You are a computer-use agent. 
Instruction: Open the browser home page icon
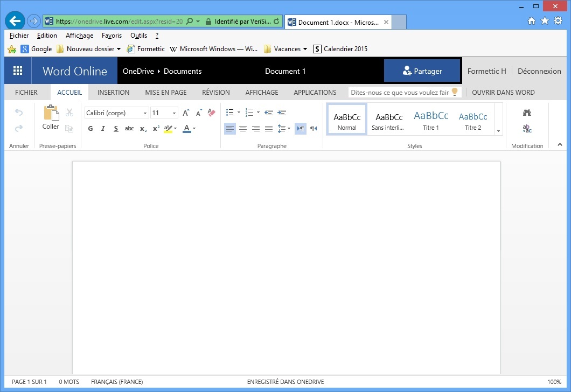pos(532,21)
